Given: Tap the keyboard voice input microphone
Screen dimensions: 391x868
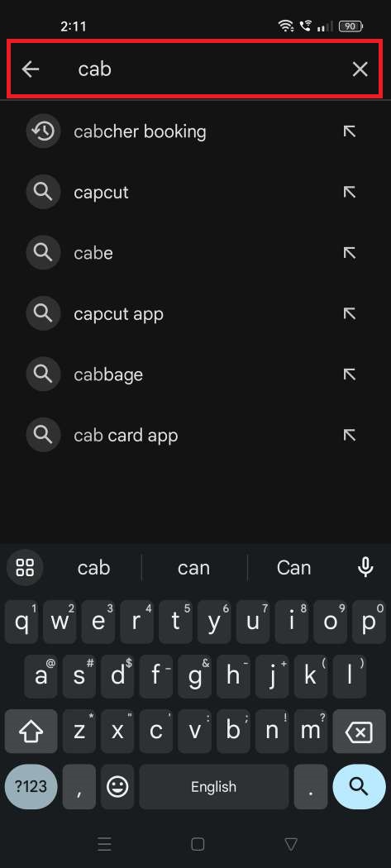Looking at the screenshot, I should 365,567.
